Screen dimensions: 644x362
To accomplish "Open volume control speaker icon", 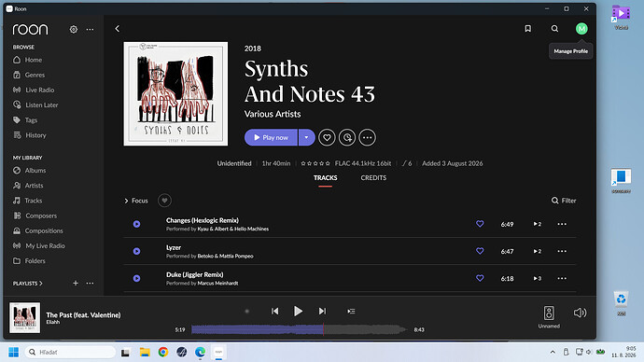I will (x=580, y=313).
